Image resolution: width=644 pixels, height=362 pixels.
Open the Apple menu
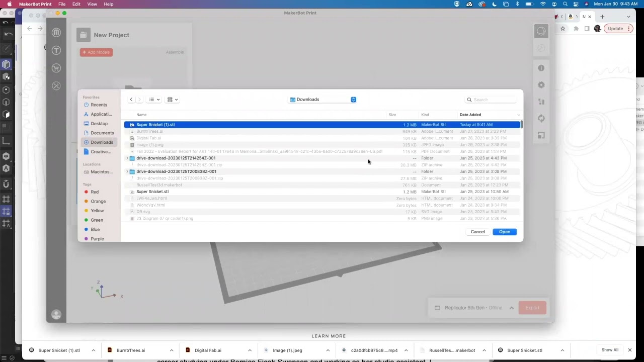click(9, 4)
